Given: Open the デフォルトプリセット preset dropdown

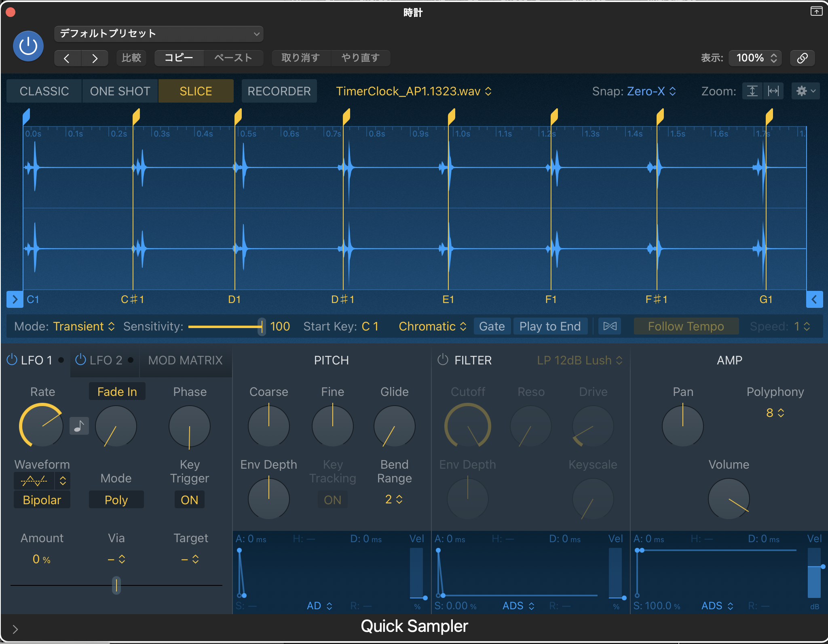Looking at the screenshot, I should pos(159,34).
